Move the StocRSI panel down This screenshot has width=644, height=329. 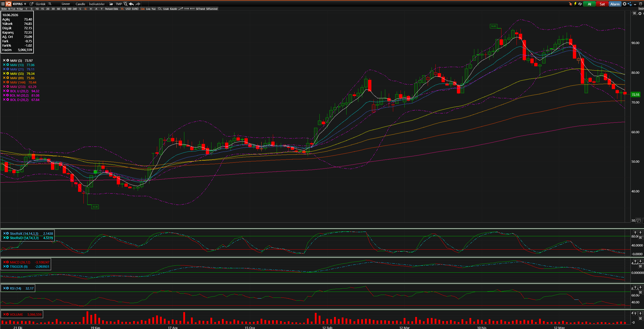640,232
